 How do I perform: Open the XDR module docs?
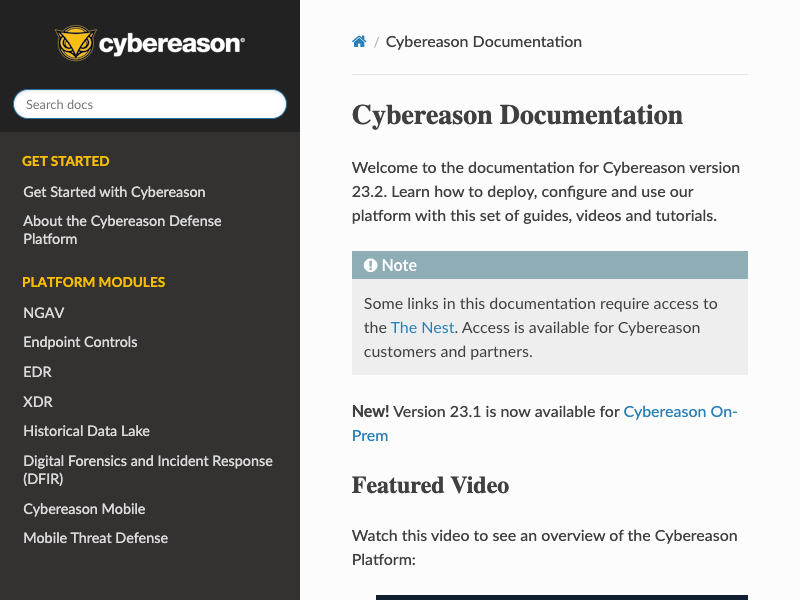(x=38, y=402)
